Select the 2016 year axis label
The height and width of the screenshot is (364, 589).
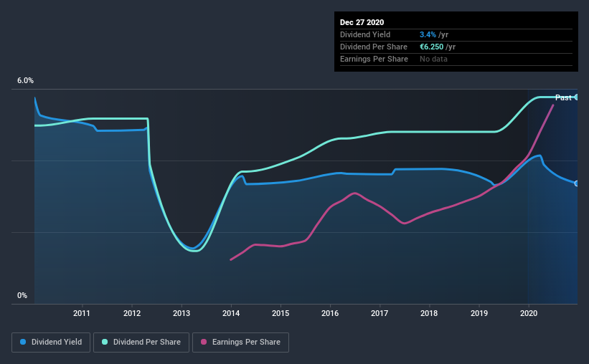tap(330, 313)
